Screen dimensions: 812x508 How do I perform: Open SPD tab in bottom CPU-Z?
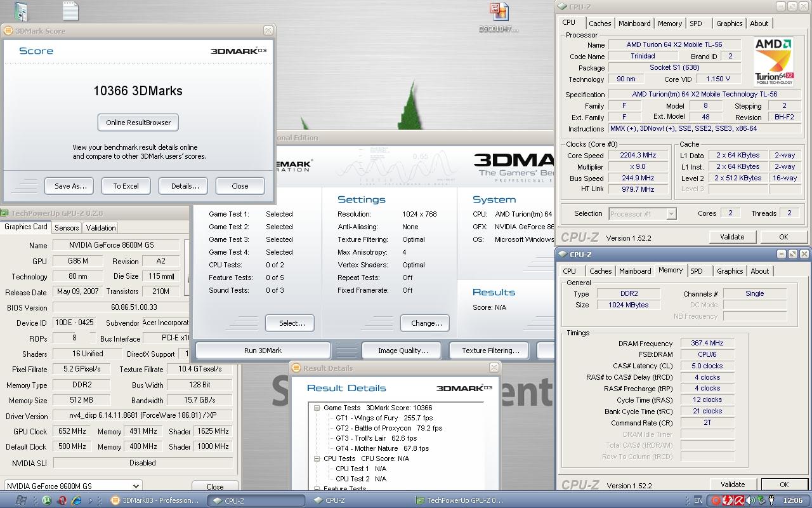697,271
